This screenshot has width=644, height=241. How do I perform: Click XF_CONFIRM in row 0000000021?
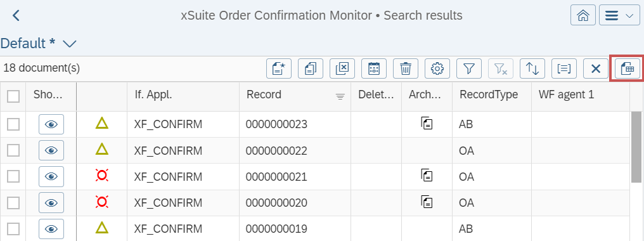click(x=168, y=177)
